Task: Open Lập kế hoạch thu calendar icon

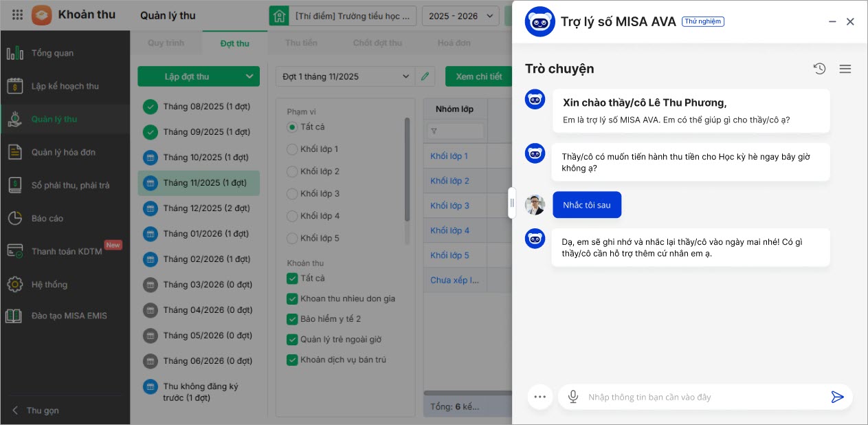Action: click(14, 86)
